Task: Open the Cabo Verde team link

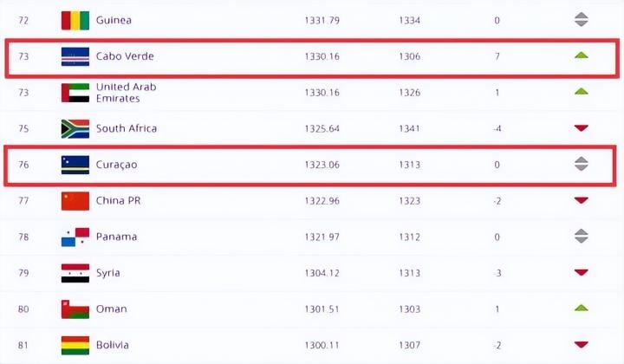Action: click(125, 56)
